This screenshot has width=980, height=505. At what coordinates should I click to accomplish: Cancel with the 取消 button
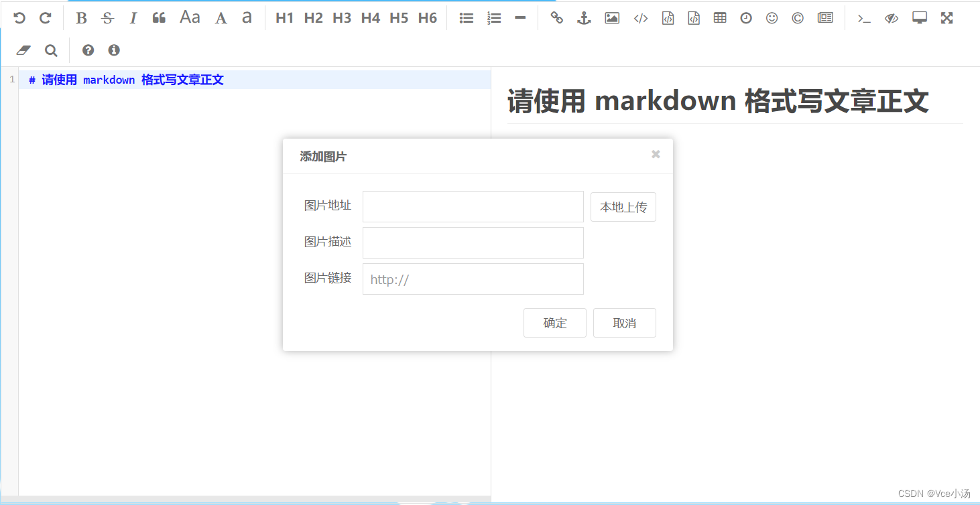625,323
